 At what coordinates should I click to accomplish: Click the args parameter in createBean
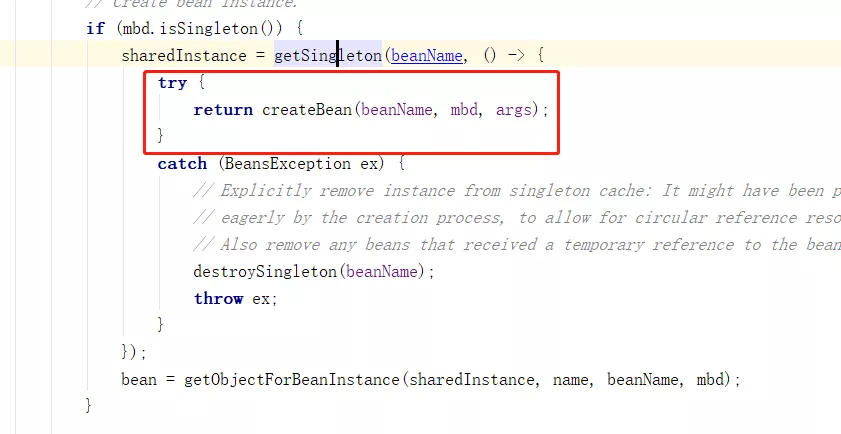click(516, 110)
